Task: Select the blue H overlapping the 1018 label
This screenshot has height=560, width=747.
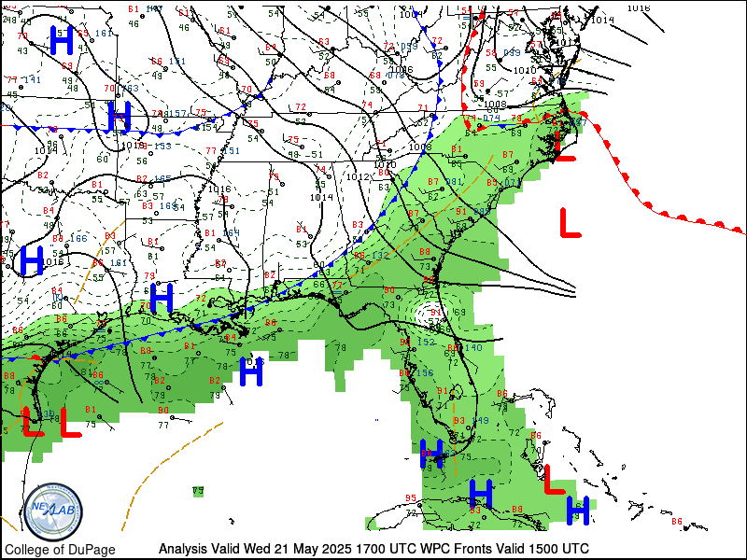Action: 251,371
